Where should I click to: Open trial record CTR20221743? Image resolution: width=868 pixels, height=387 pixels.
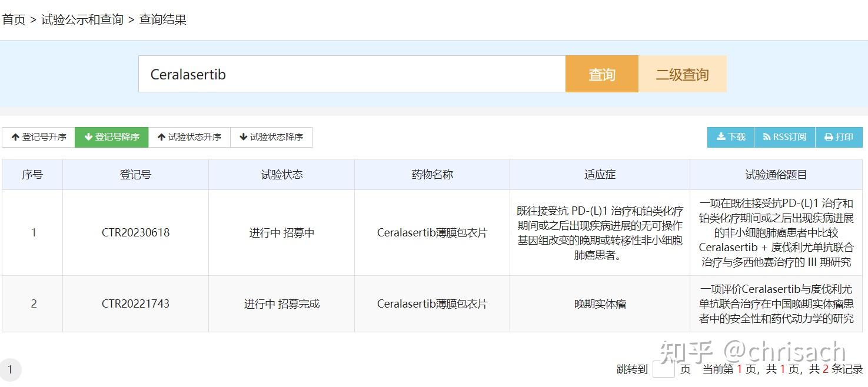[135, 303]
